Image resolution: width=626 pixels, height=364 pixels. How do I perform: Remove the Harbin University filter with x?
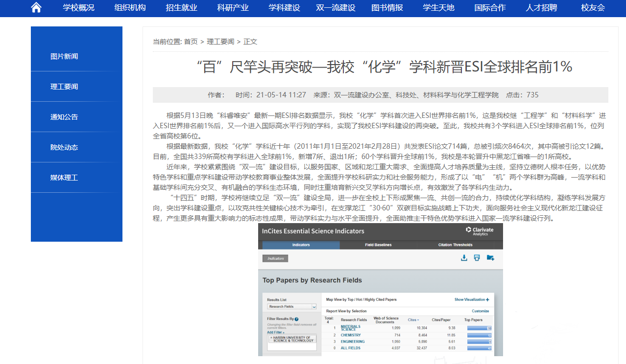[270, 338]
